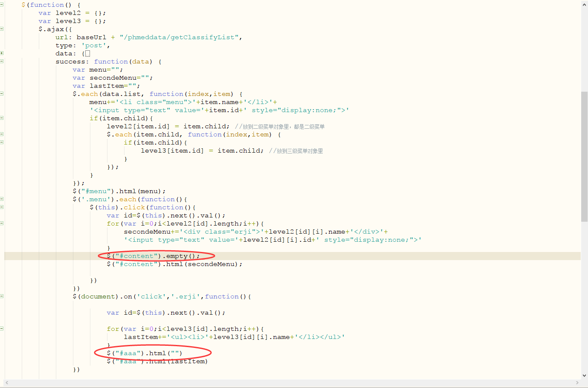Collapse the "$(document).on('click'" block
Screen dimensions: 588x388
[x=2, y=296]
